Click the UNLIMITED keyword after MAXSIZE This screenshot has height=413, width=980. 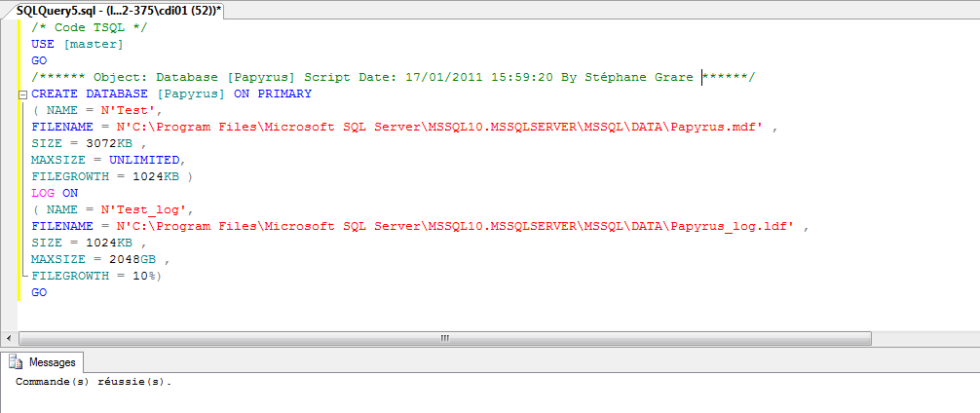pos(143,160)
